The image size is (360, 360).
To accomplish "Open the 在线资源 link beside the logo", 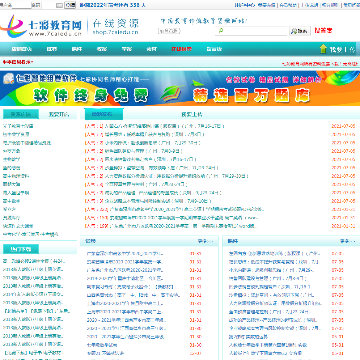I will (x=115, y=27).
